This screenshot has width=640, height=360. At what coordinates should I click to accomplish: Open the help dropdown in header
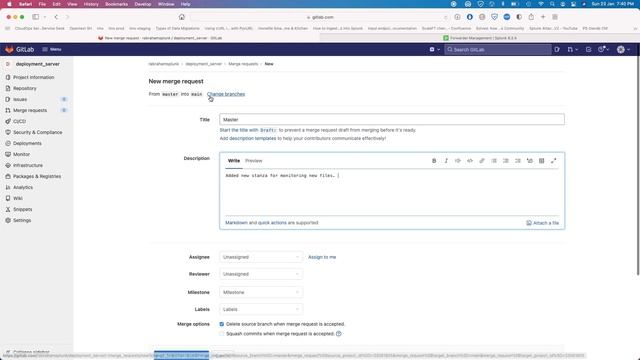click(x=604, y=49)
